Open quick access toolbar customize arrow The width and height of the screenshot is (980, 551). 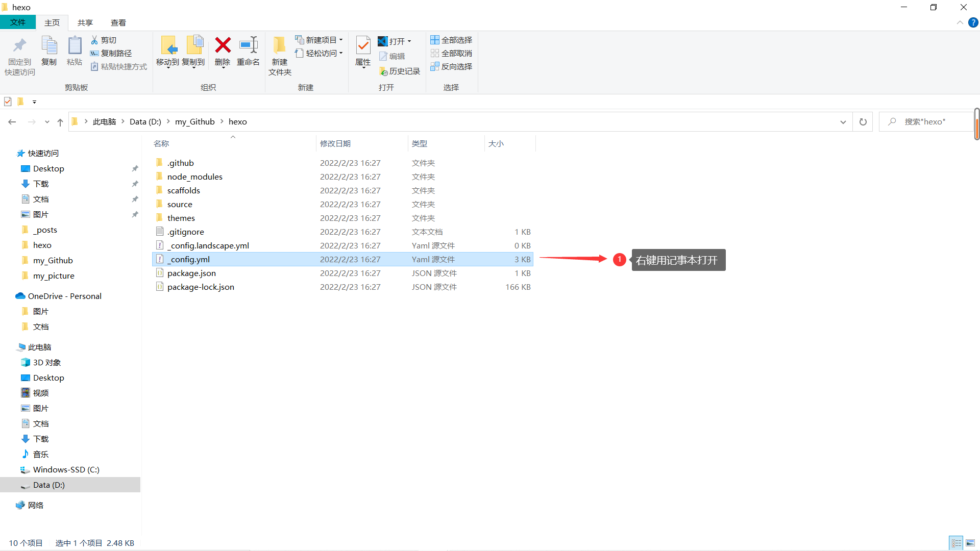tap(34, 102)
